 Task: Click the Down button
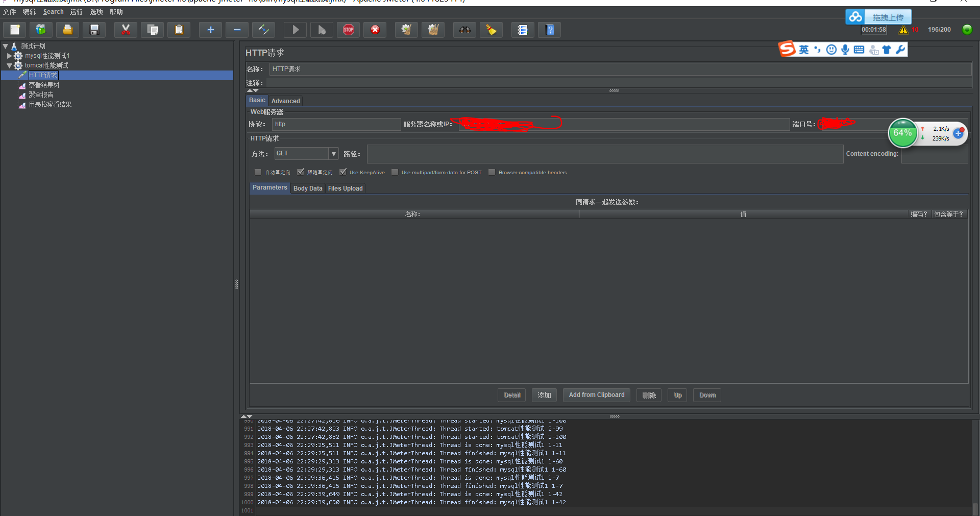point(707,395)
